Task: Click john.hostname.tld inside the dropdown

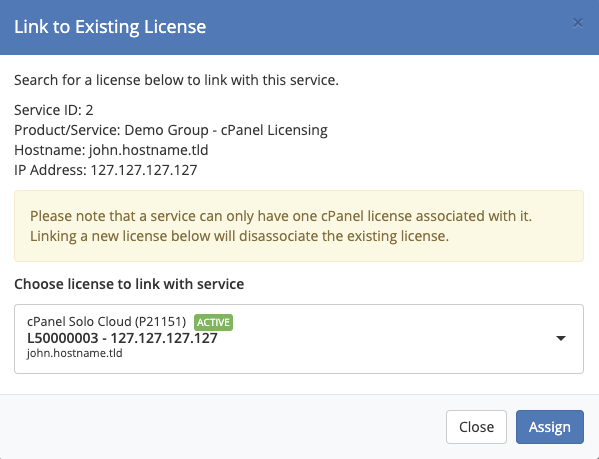Action: [x=74, y=353]
